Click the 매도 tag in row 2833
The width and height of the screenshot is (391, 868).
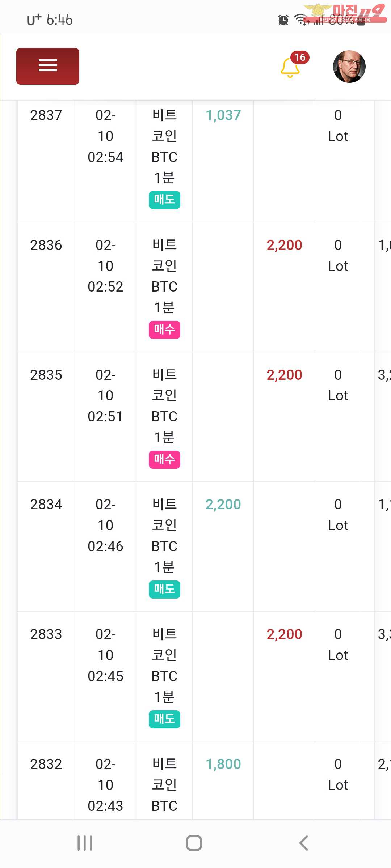click(x=164, y=719)
